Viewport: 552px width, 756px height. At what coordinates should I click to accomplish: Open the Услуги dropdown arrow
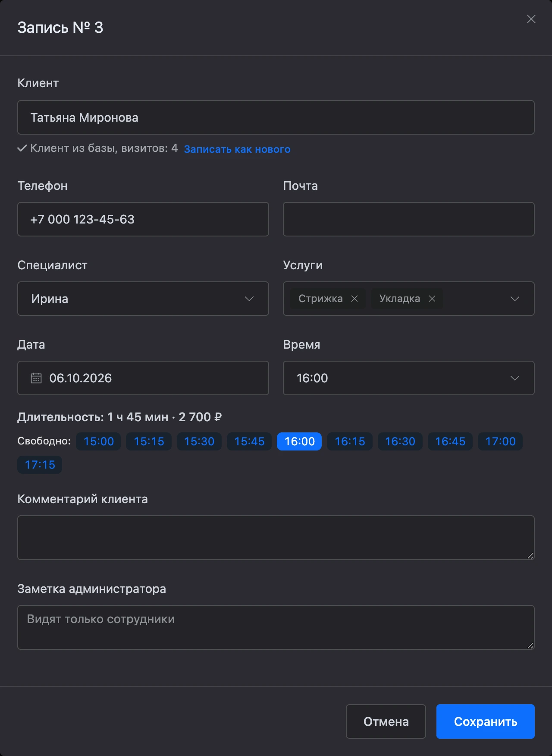(515, 299)
